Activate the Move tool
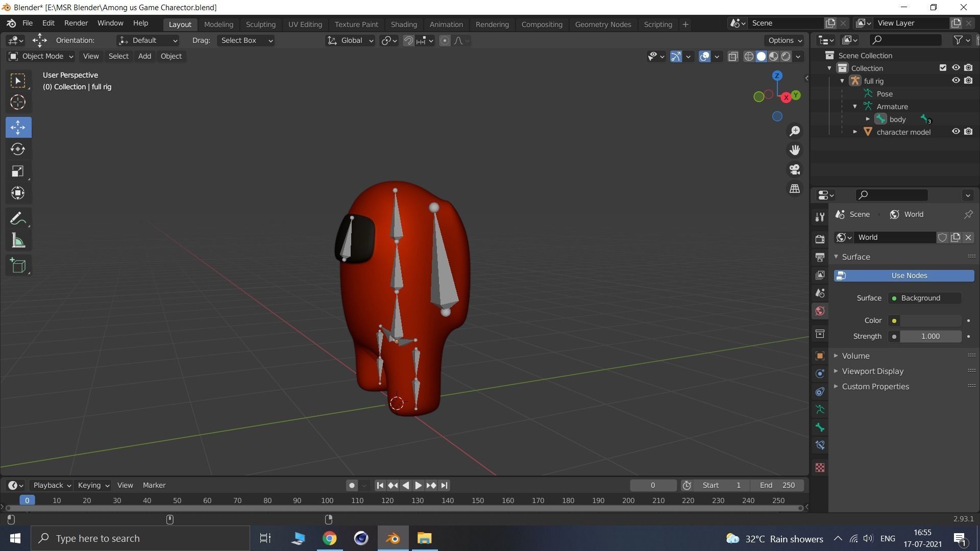The width and height of the screenshot is (980, 551). [x=18, y=127]
